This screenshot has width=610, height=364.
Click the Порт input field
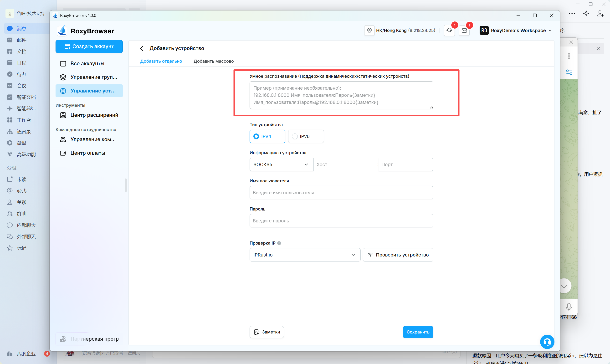pos(406,164)
